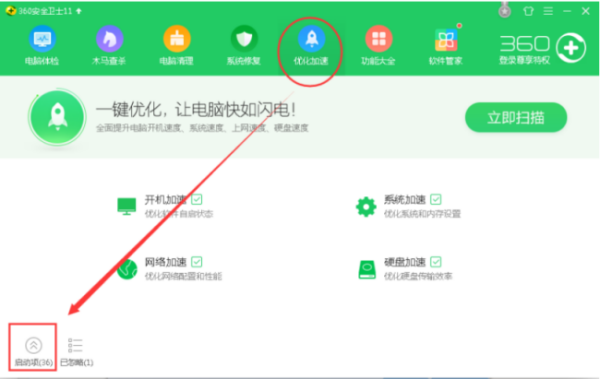Toggle 开机加速 checkbox

point(197,199)
